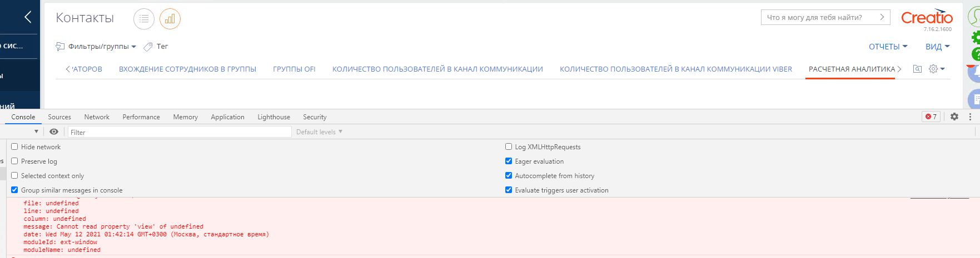980x258 pixels.
Task: Uncheck Eager evaluation checkbox
Action: 509,161
